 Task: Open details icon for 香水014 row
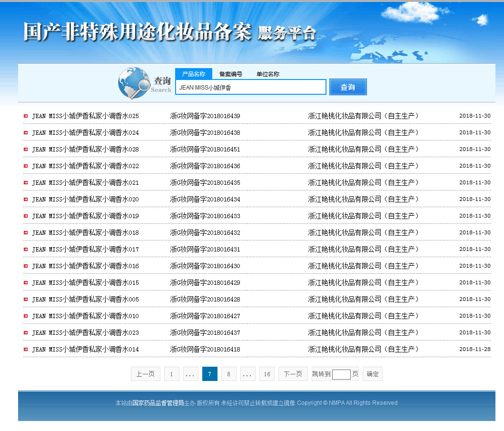25,349
